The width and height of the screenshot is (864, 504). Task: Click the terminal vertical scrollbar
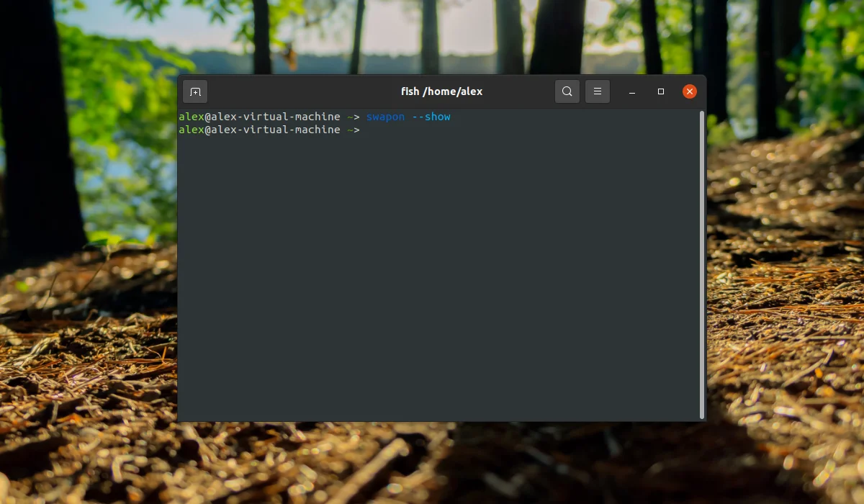pyautogui.click(x=702, y=264)
